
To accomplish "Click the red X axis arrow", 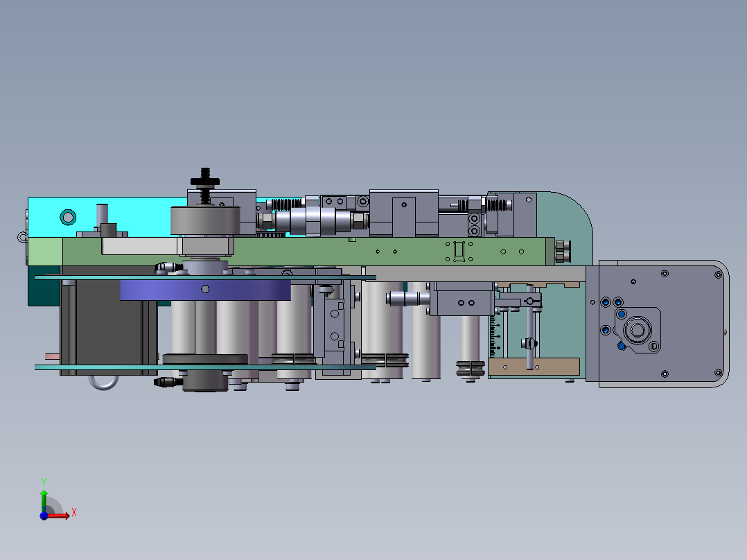I will (x=67, y=514).
